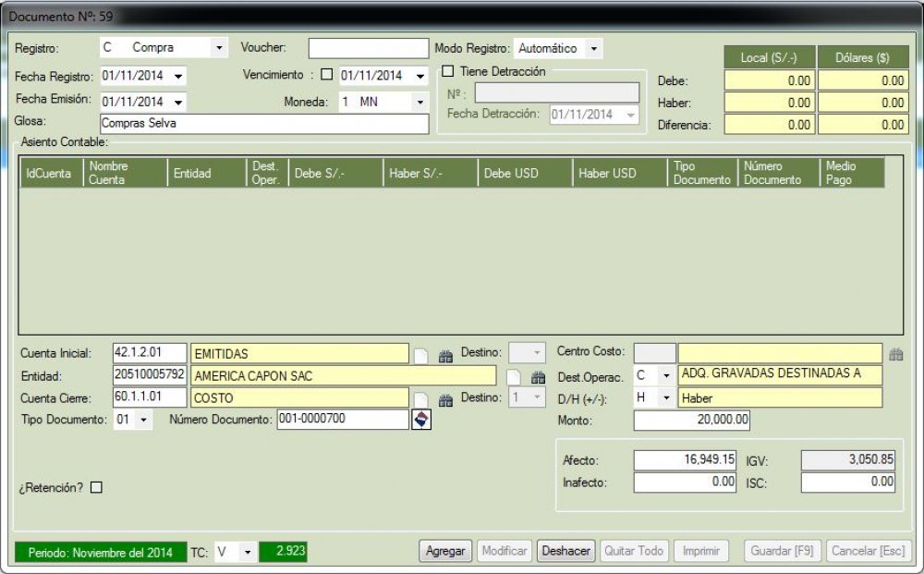Click the Debe S/.- column header
This screenshot has width=924, height=574.
[336, 173]
